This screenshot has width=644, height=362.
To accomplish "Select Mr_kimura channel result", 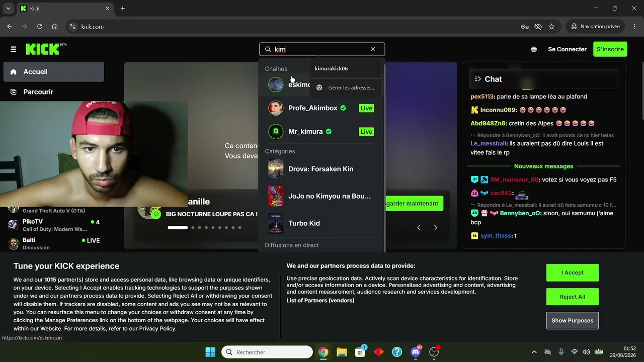I will coord(321,132).
